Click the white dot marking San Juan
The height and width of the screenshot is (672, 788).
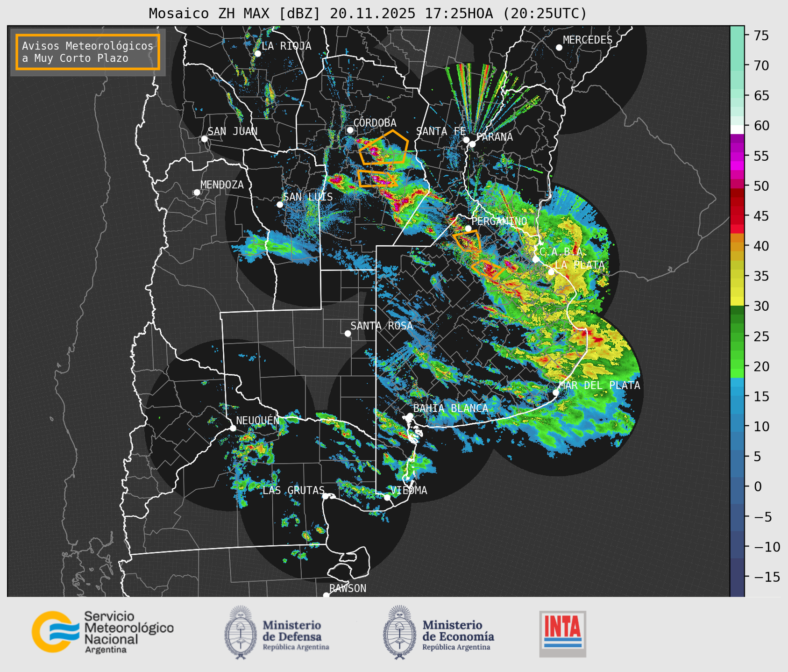(204, 139)
